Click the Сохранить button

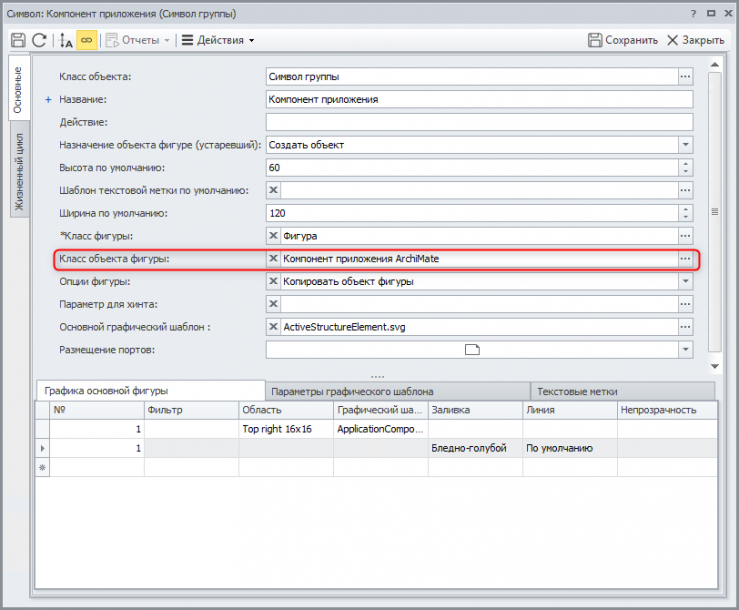(622, 40)
